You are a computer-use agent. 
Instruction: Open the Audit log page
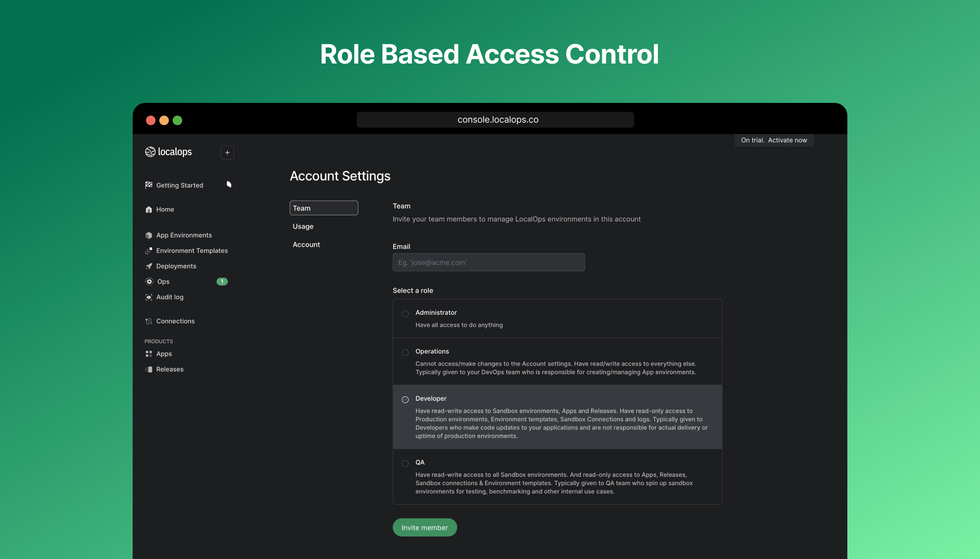pyautogui.click(x=169, y=297)
